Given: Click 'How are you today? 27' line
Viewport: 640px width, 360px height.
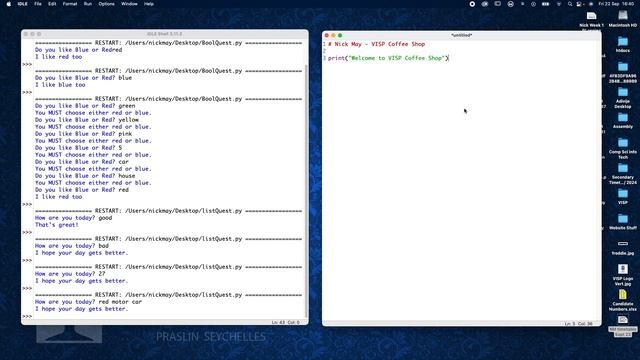Looking at the screenshot, I should tap(70, 273).
